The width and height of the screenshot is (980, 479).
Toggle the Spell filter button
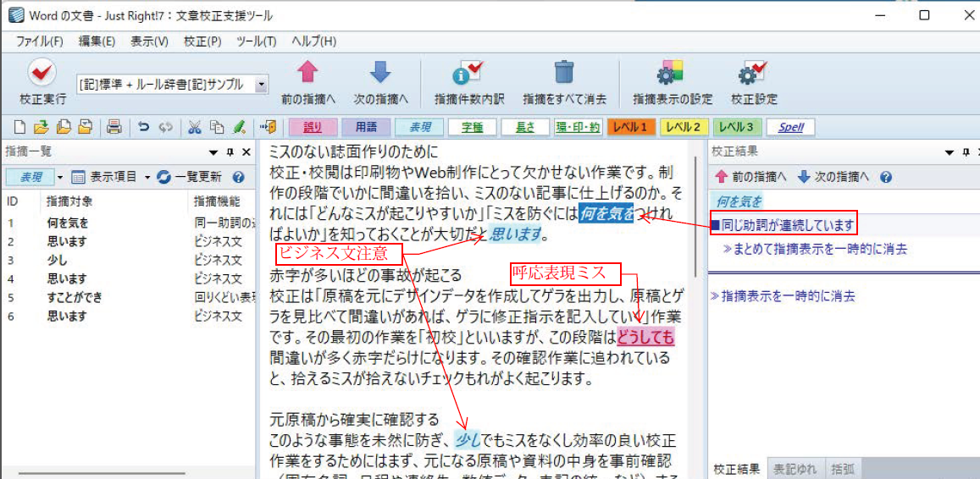[x=790, y=127]
